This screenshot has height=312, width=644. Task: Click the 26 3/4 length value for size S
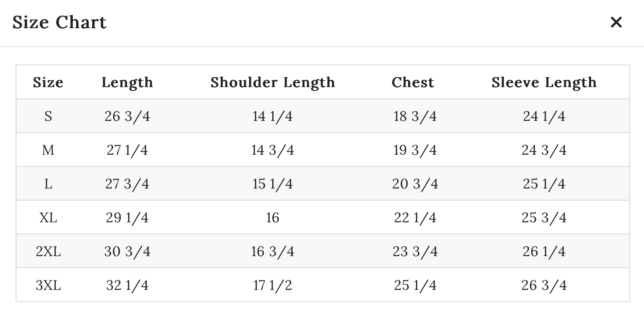click(x=127, y=116)
